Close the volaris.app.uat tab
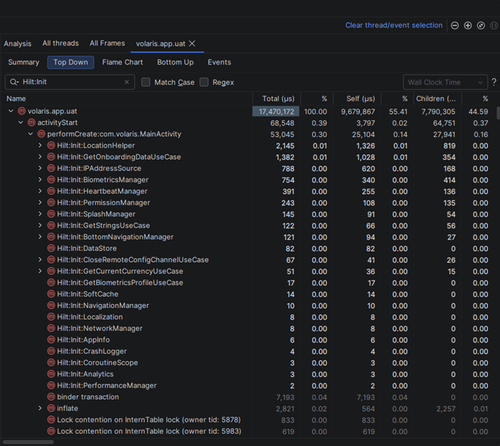Image resolution: width=500 pixels, height=446 pixels. pyautogui.click(x=192, y=44)
